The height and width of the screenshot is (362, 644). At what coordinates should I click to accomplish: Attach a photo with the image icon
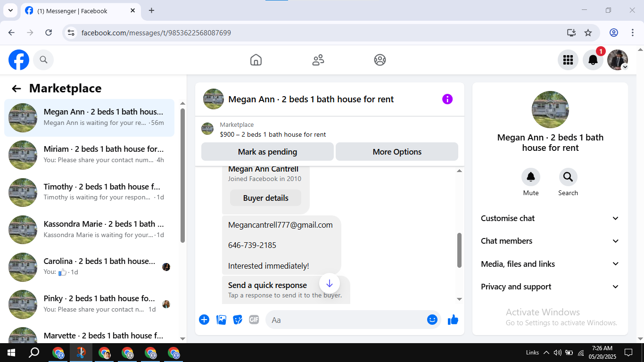pos(221,320)
